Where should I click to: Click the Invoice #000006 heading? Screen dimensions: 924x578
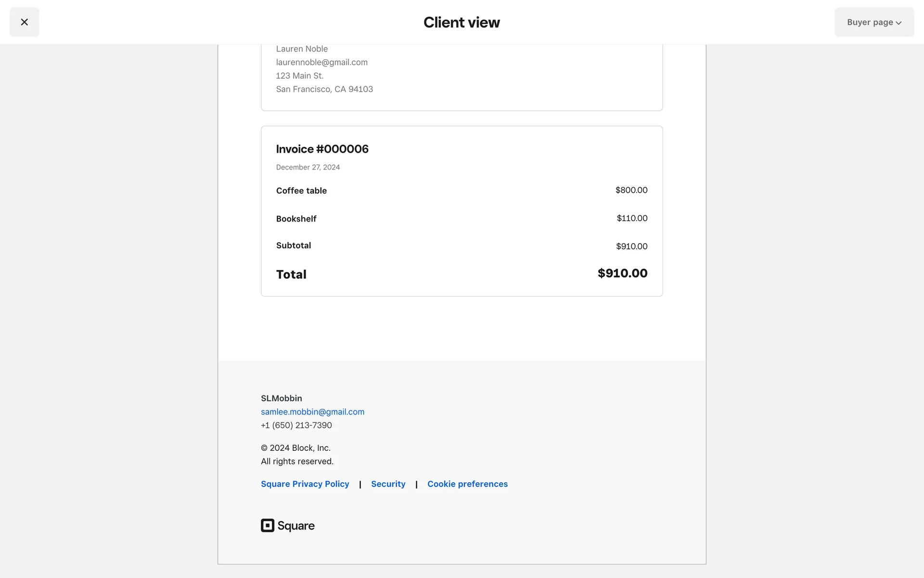(x=322, y=149)
